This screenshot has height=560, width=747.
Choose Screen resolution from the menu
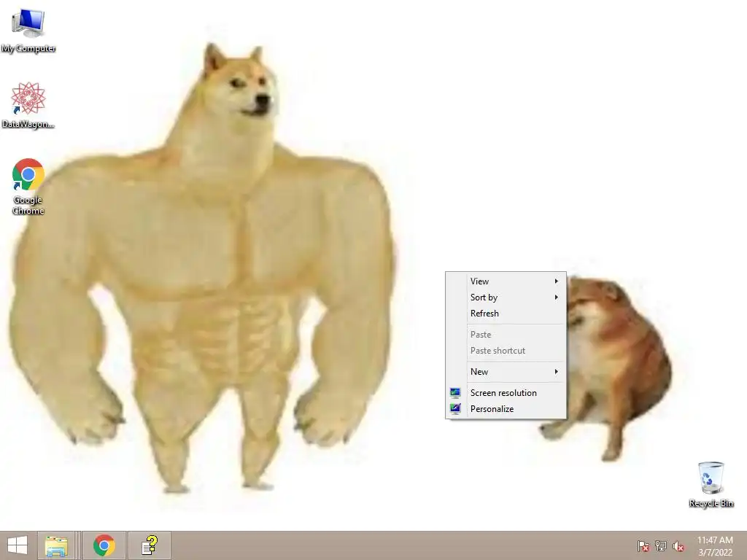point(506,393)
